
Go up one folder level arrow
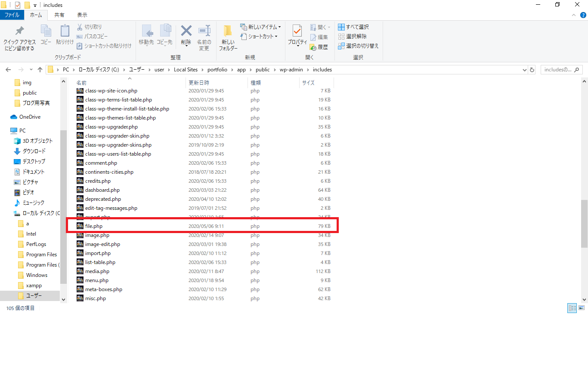(40, 70)
